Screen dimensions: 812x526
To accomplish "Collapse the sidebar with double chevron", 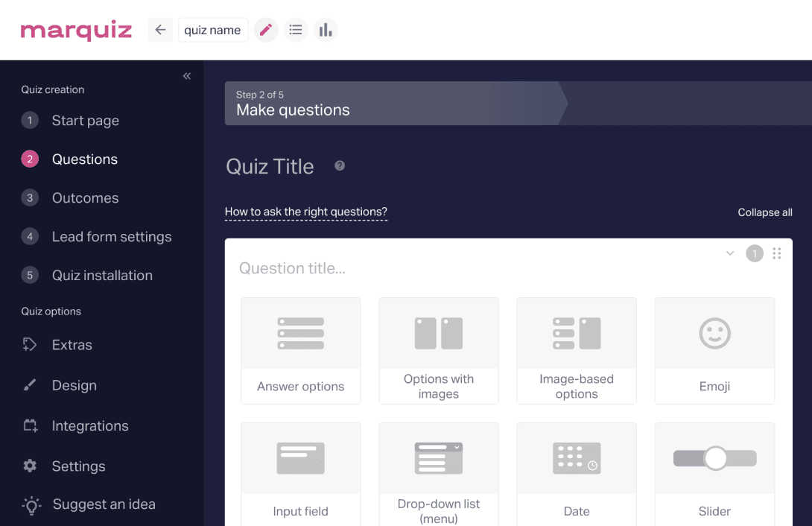I will click(187, 76).
